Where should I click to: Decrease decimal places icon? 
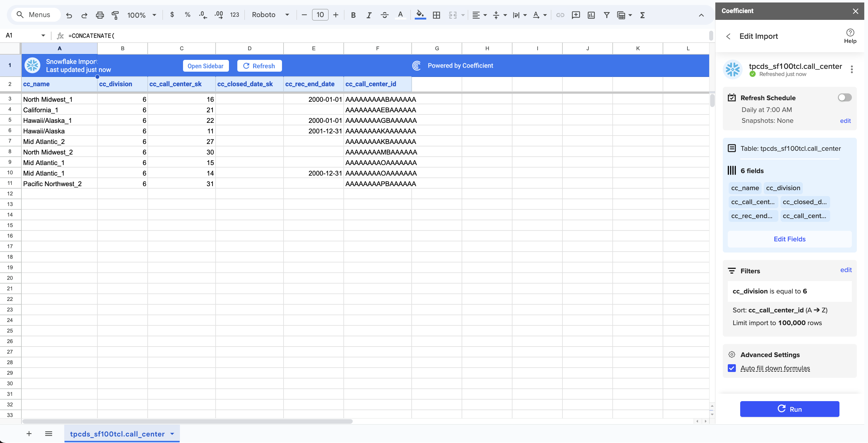(203, 15)
